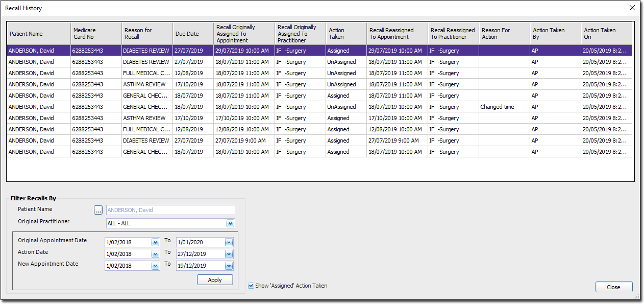Open New Appointment Date from-date dropdown
The width and height of the screenshot is (644, 304).
(155, 266)
